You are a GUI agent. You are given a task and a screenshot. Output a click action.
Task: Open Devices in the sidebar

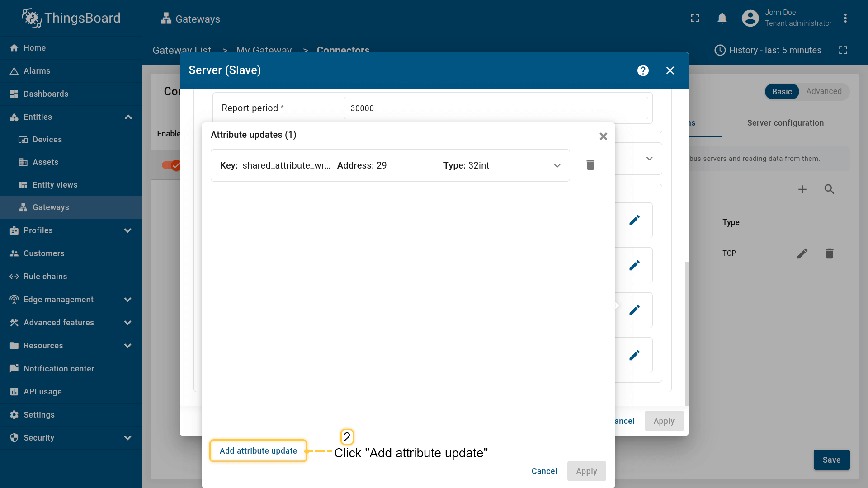click(47, 140)
